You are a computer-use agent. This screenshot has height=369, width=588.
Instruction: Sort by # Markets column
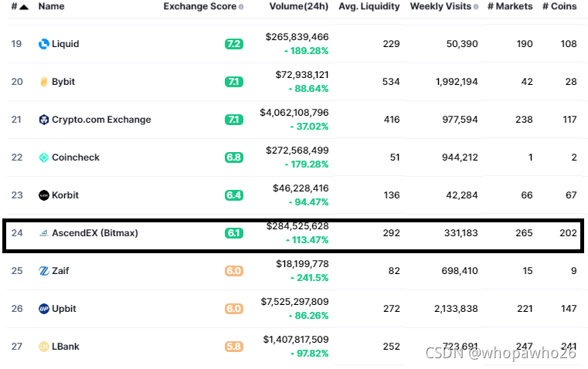(510, 6)
